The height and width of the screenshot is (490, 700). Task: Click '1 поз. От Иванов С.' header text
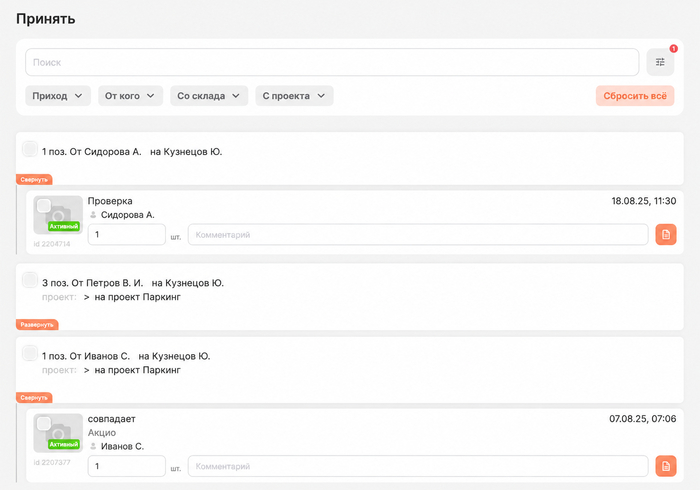pyautogui.click(x=86, y=356)
